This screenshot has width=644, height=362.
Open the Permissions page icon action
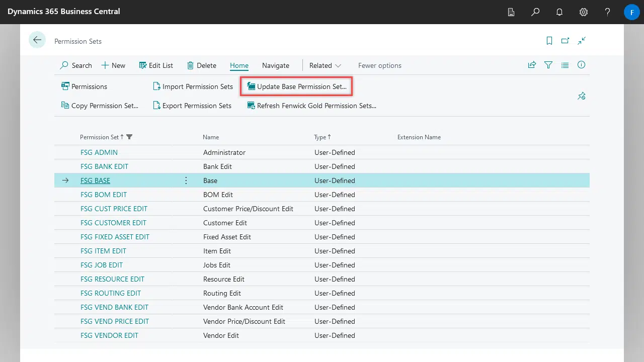pos(84,86)
